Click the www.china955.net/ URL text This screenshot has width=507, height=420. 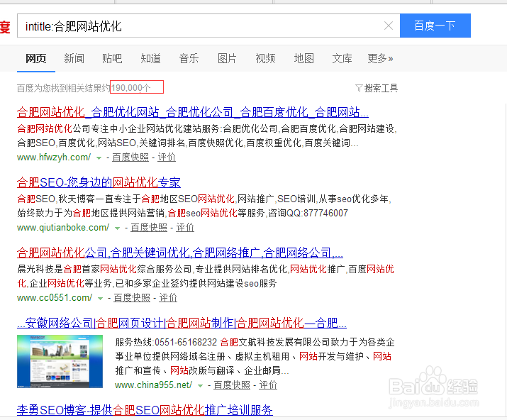[154, 385]
